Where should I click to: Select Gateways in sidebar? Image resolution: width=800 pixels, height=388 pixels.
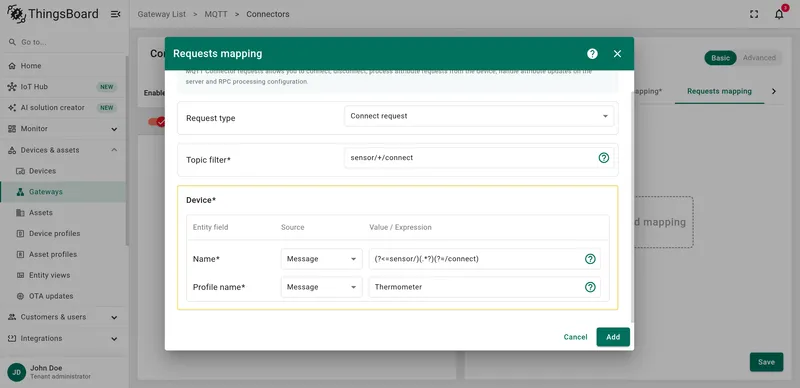pos(64,192)
